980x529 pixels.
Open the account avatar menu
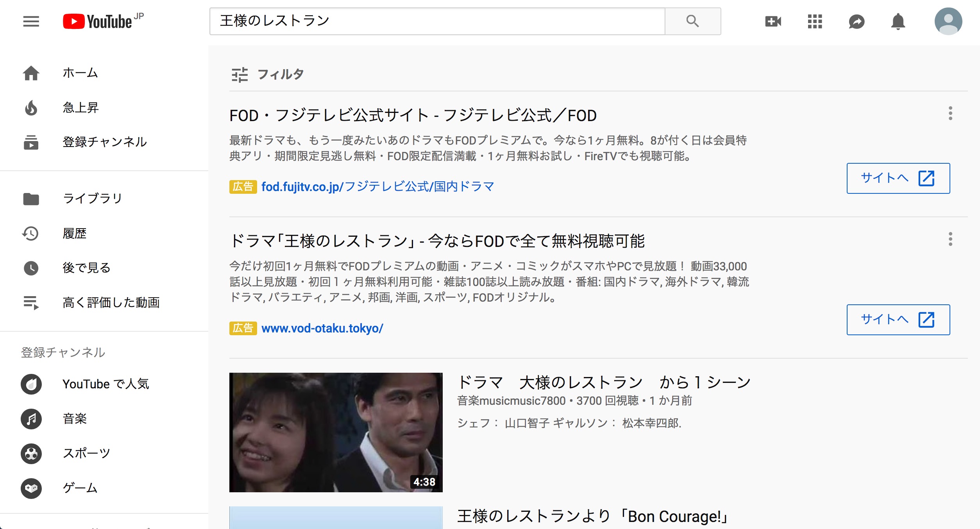tap(948, 21)
